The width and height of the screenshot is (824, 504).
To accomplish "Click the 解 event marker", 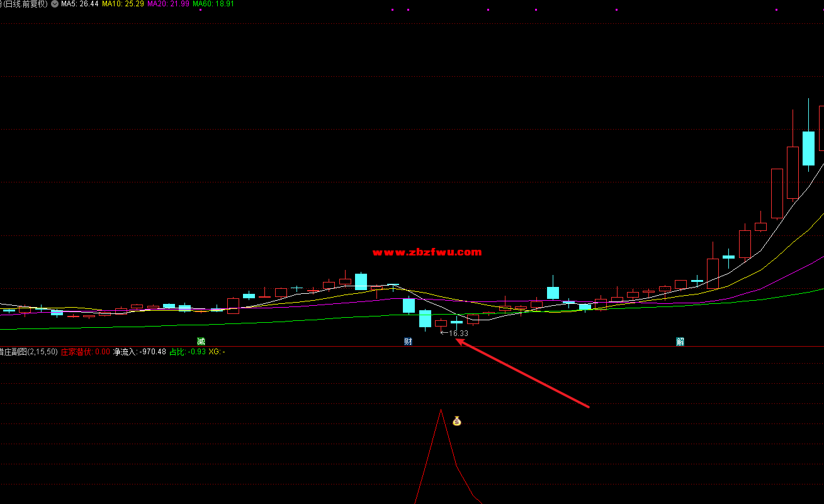I will point(680,342).
